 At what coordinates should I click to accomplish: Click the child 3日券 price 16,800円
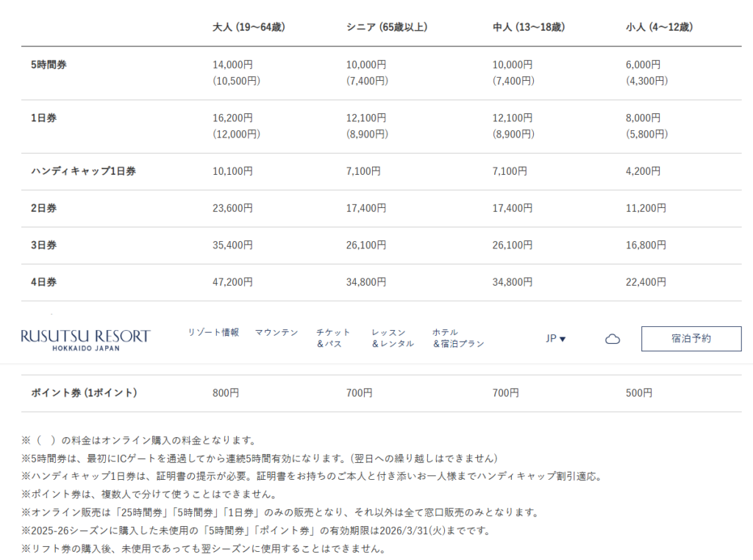pos(646,245)
